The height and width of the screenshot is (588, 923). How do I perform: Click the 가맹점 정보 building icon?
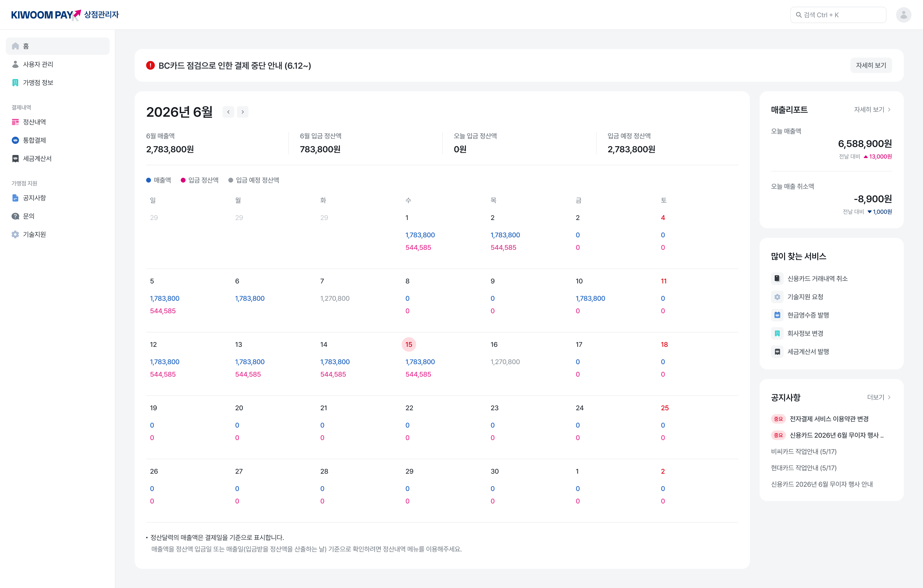click(15, 83)
